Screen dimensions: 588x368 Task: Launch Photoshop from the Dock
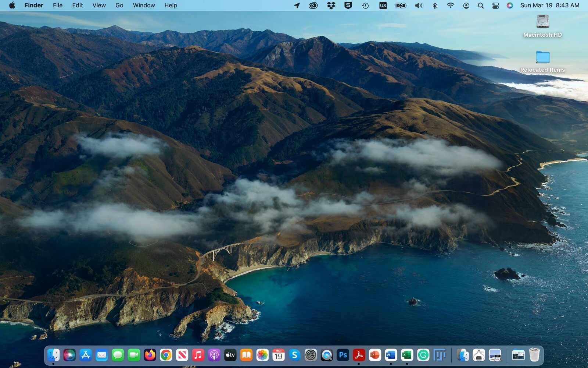343,355
